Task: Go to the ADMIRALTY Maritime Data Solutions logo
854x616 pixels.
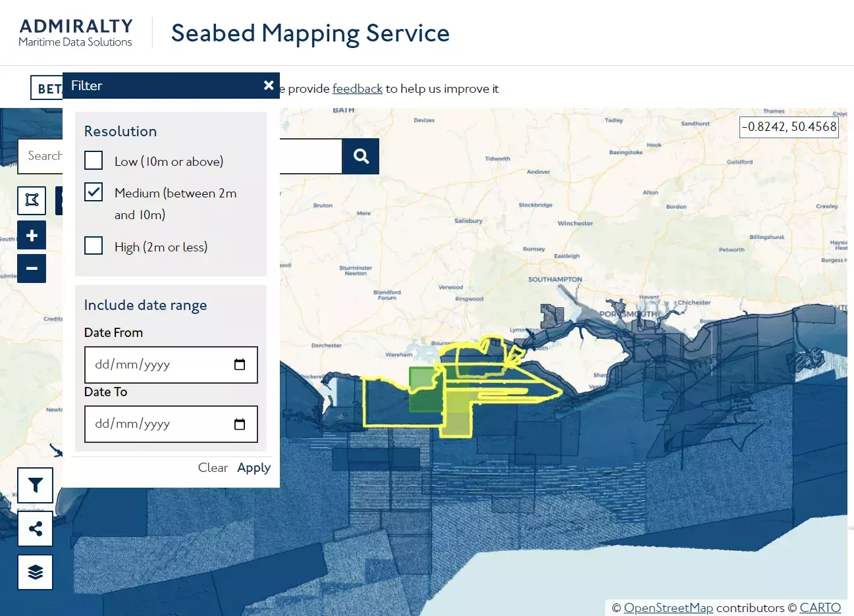Action: point(76,33)
